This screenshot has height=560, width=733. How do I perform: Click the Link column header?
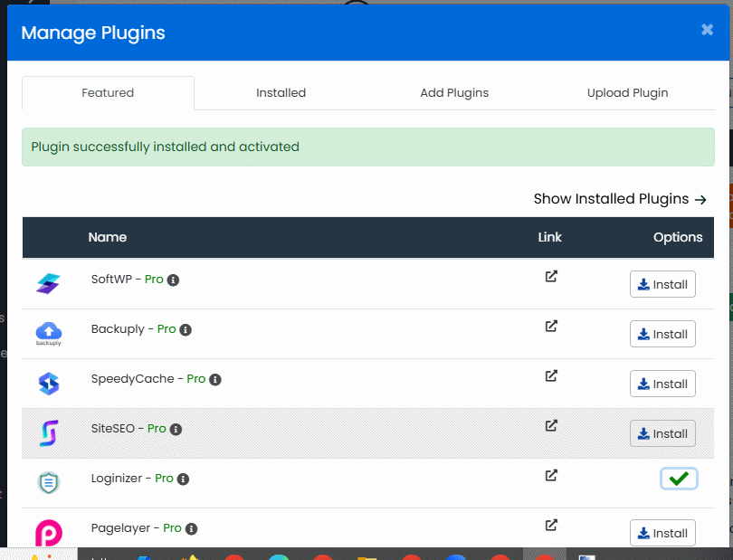point(550,237)
